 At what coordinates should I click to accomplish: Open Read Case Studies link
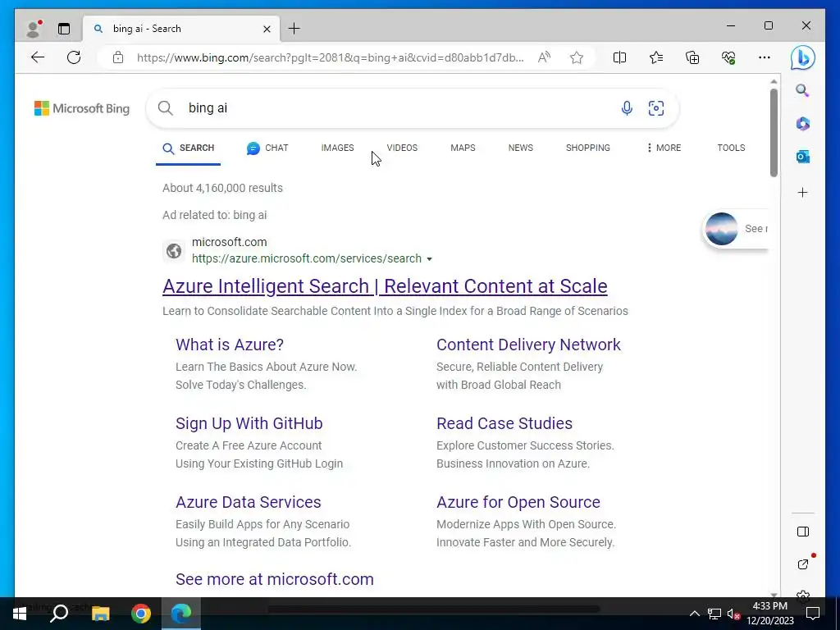tap(504, 423)
